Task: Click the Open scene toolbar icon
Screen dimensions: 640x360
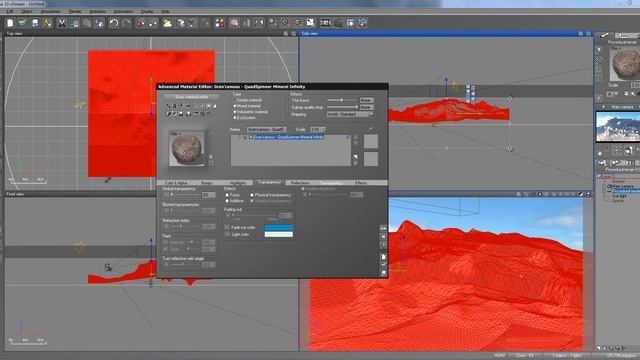Action: 22,23
